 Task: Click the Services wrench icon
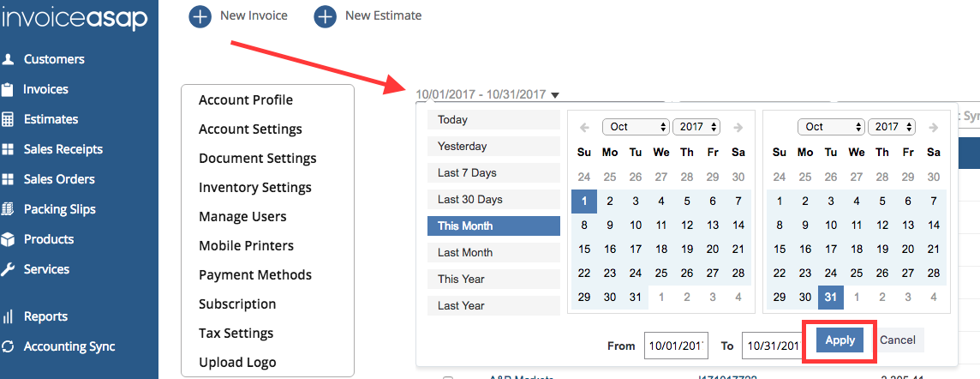pos(9,269)
